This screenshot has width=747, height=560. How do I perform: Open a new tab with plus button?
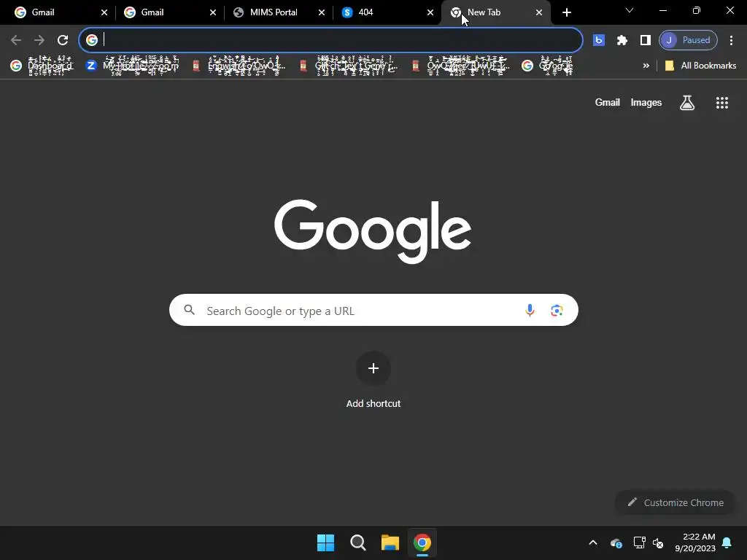[x=566, y=12]
